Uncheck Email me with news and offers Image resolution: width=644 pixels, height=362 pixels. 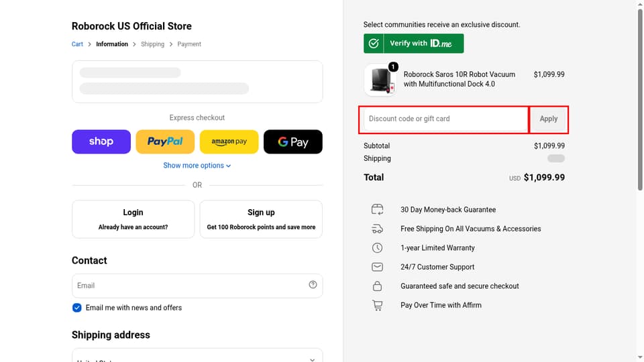[x=76, y=308]
